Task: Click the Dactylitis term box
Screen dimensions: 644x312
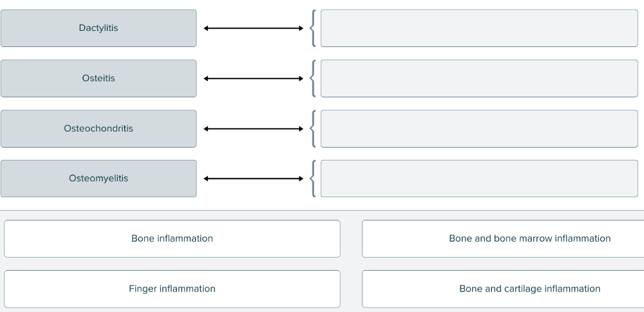Action: [99, 28]
